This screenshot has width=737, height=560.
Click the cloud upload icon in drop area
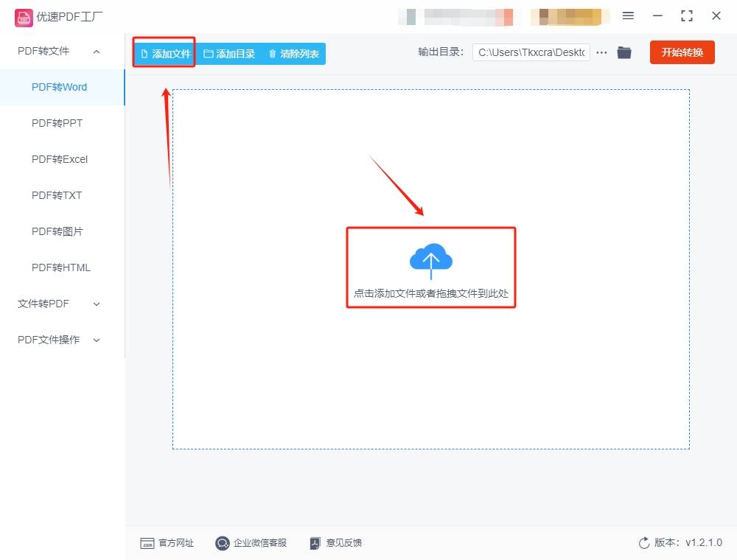pos(430,259)
